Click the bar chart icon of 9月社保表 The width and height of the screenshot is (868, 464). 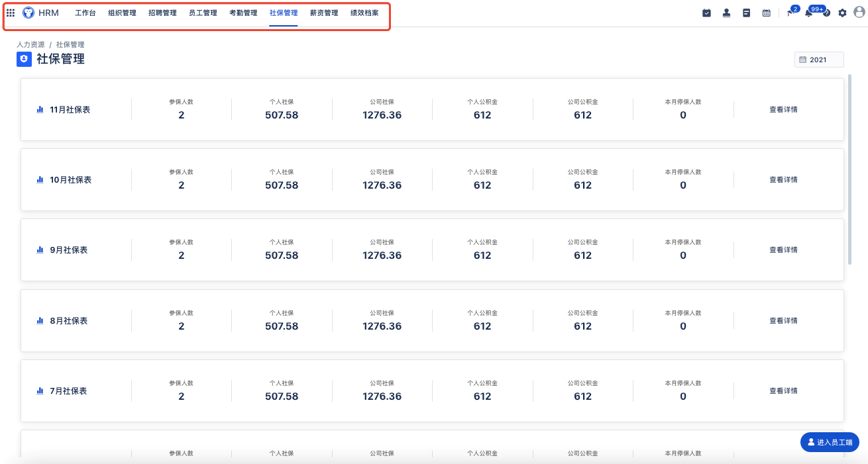tap(40, 250)
